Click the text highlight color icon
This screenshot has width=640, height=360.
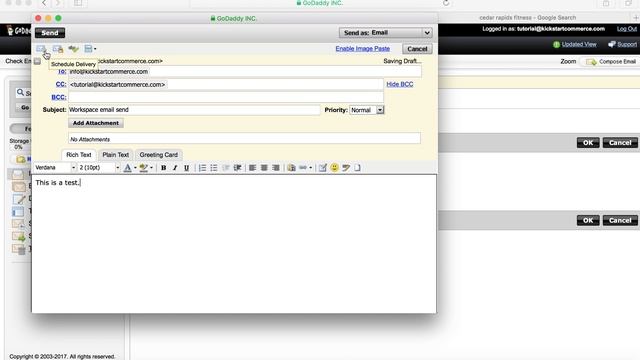[143, 168]
